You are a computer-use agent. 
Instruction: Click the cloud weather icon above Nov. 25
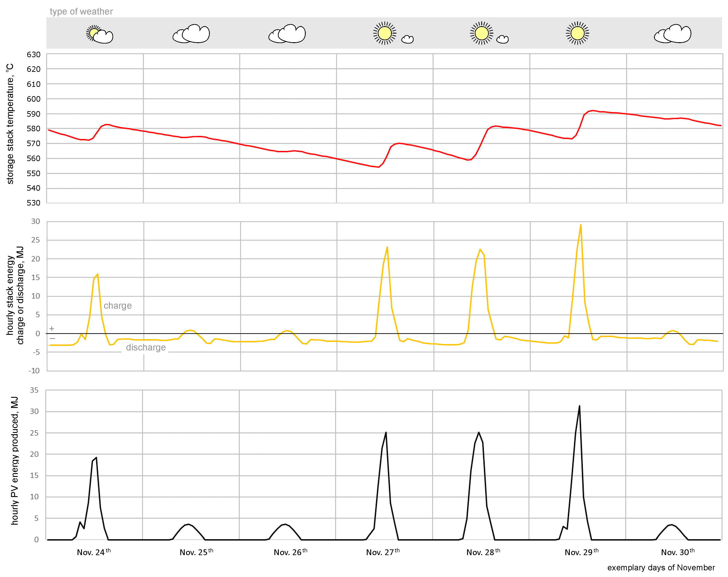(x=191, y=33)
